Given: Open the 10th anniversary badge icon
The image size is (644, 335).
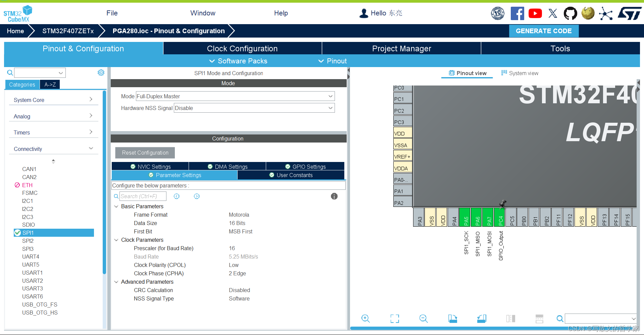Looking at the screenshot, I should click(498, 13).
